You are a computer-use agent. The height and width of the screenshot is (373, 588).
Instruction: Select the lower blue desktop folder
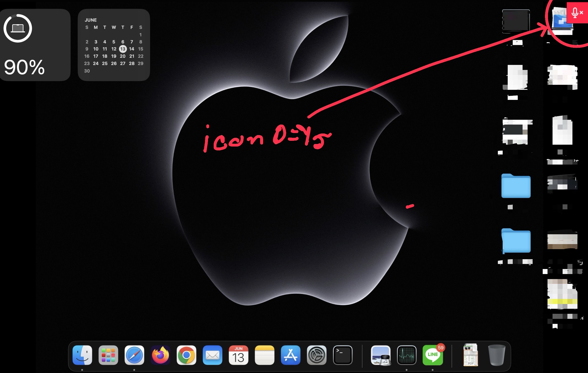[x=516, y=240]
